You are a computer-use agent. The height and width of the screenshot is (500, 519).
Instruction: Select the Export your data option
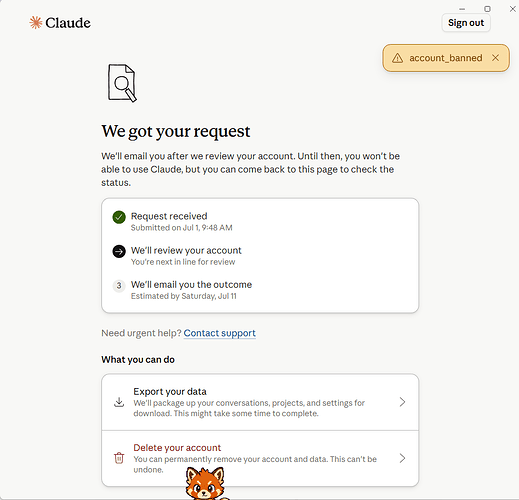[260, 402]
